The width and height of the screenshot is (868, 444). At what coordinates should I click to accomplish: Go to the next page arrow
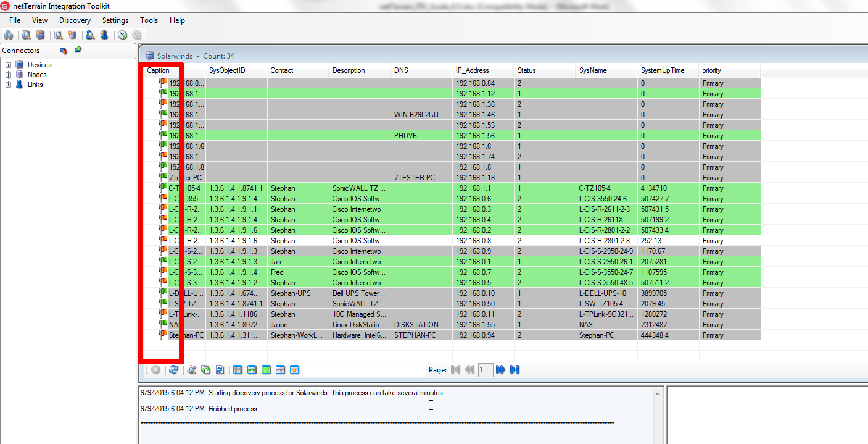(x=500, y=370)
